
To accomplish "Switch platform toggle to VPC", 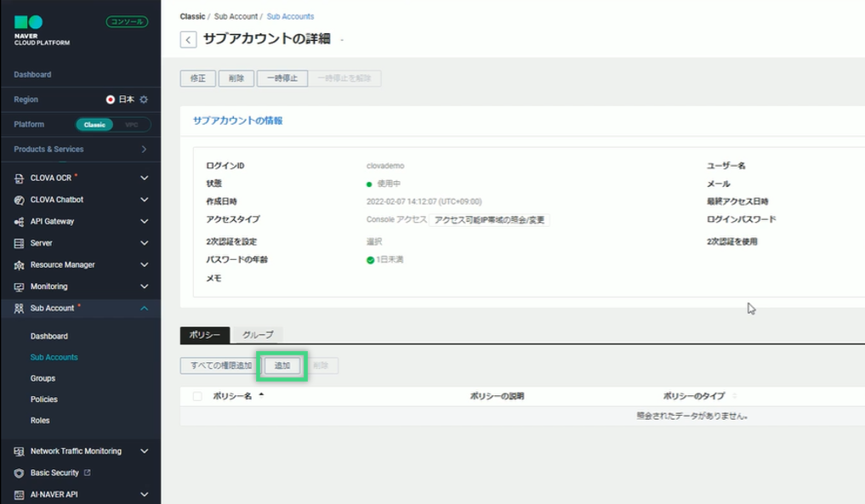I will pos(132,125).
